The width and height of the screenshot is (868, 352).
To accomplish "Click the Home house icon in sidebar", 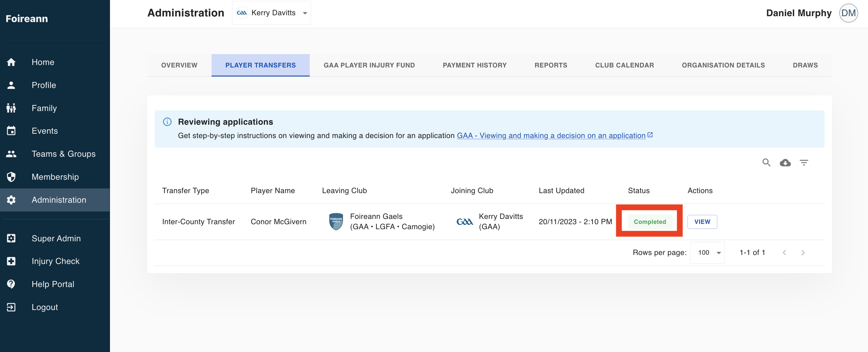I will (x=11, y=62).
